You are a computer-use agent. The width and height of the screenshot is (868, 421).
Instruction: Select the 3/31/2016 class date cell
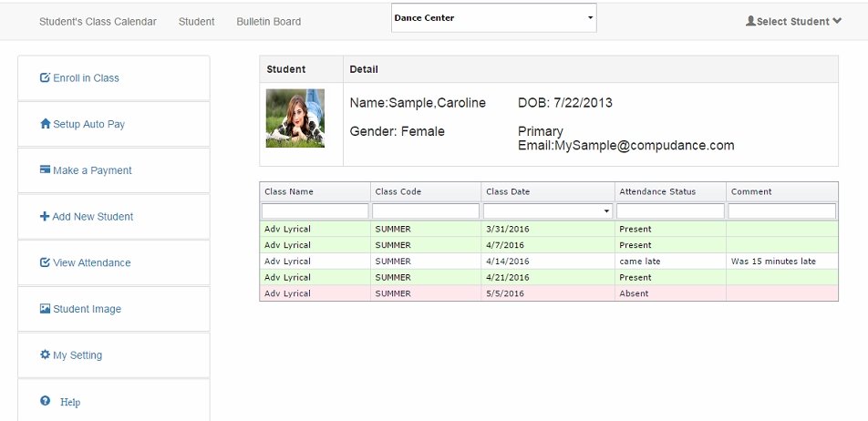pyautogui.click(x=548, y=229)
